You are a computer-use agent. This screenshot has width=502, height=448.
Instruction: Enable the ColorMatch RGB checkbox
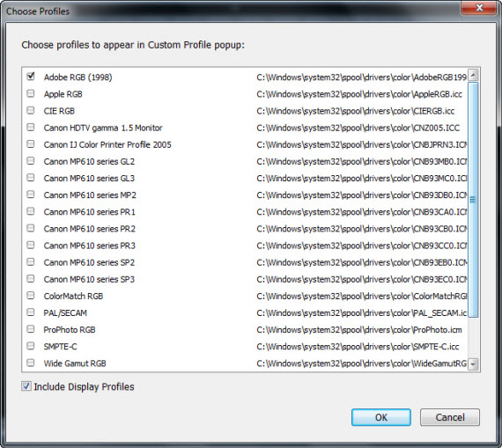tap(31, 296)
